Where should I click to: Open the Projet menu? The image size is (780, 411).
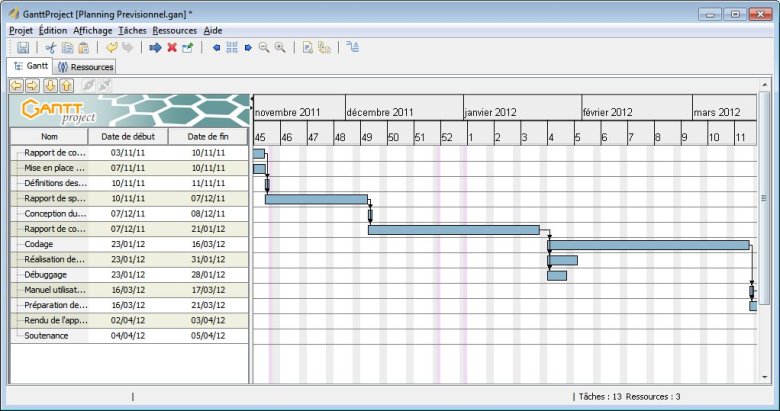(x=21, y=31)
